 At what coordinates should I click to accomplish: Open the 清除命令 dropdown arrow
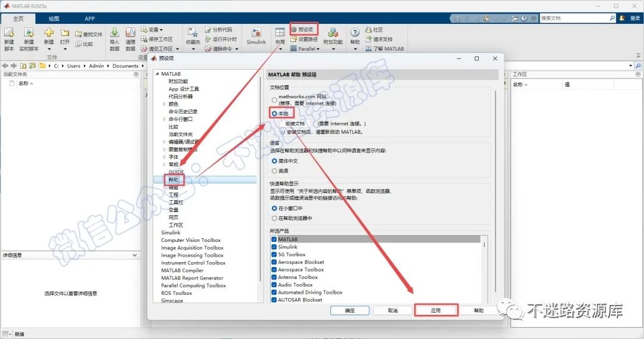237,49
